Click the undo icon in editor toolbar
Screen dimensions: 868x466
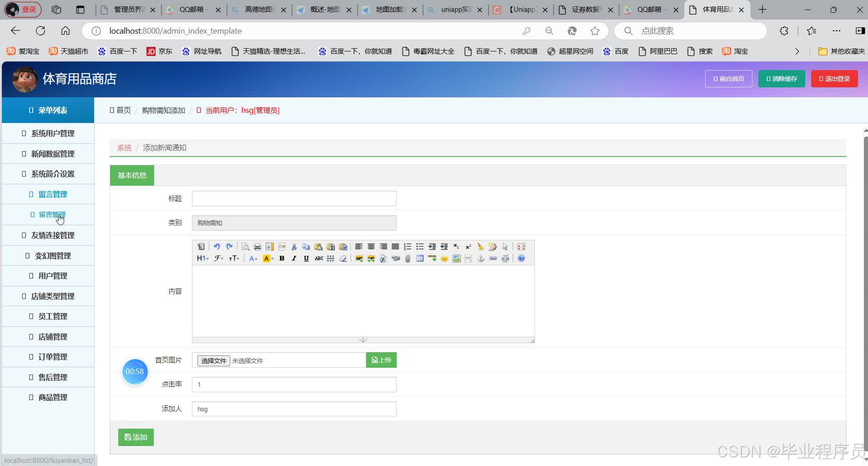click(x=217, y=247)
